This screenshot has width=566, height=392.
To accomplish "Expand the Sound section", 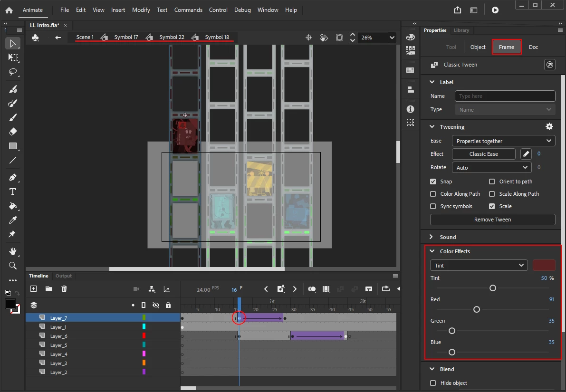I will coord(448,237).
